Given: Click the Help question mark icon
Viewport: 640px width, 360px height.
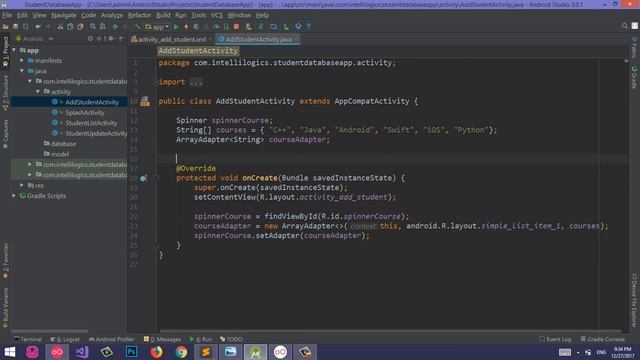Looking at the screenshot, I should click(x=309, y=27).
